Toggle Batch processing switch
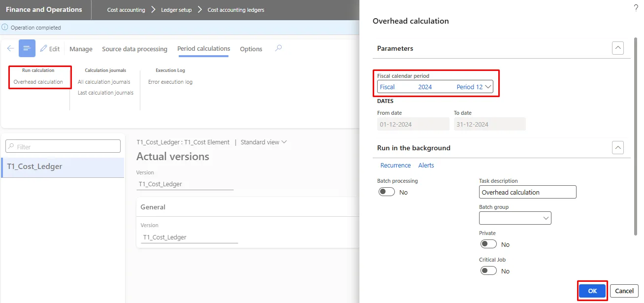Image resolution: width=644 pixels, height=303 pixels. (x=386, y=192)
